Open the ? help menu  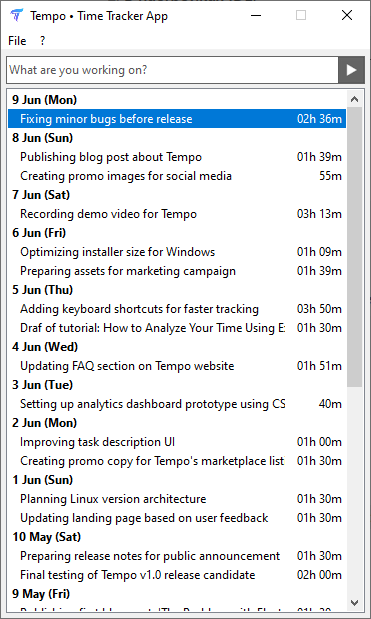[43, 41]
